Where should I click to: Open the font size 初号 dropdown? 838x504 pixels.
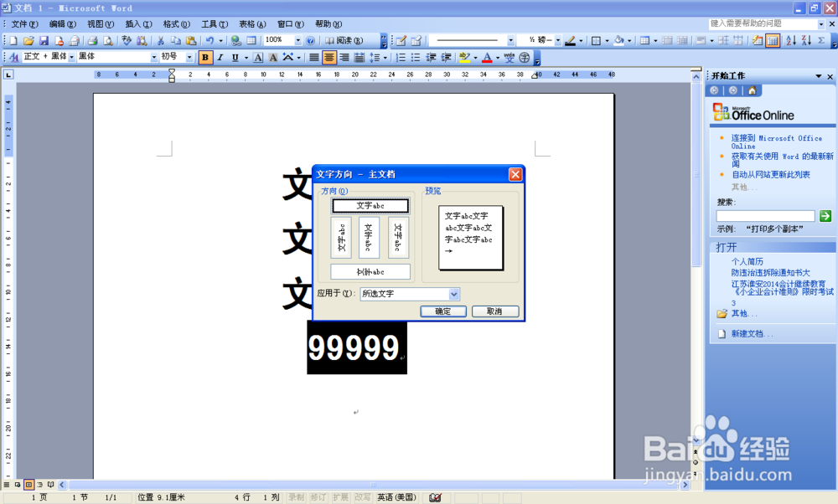pyautogui.click(x=190, y=57)
